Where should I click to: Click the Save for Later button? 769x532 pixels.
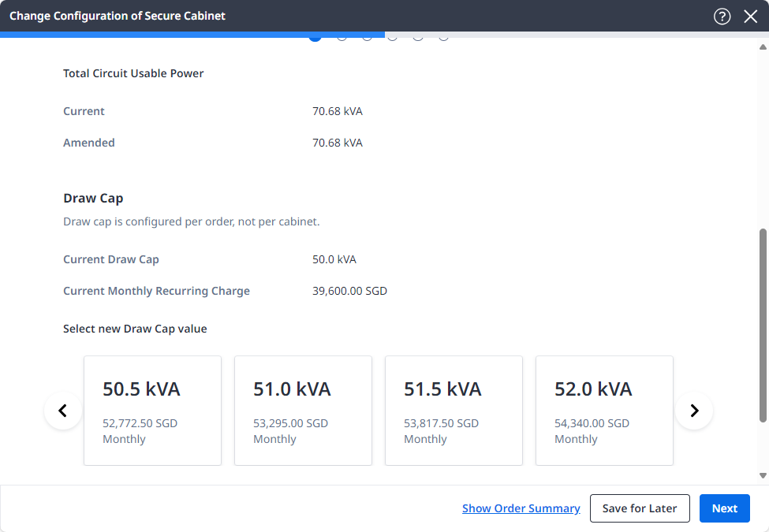coord(640,508)
